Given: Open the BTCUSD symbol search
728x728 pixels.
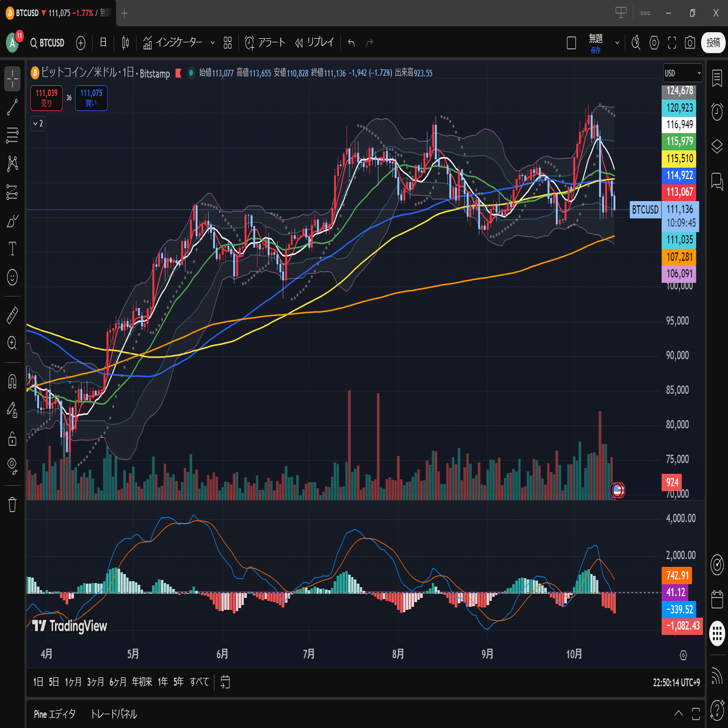Looking at the screenshot, I should pos(47,43).
